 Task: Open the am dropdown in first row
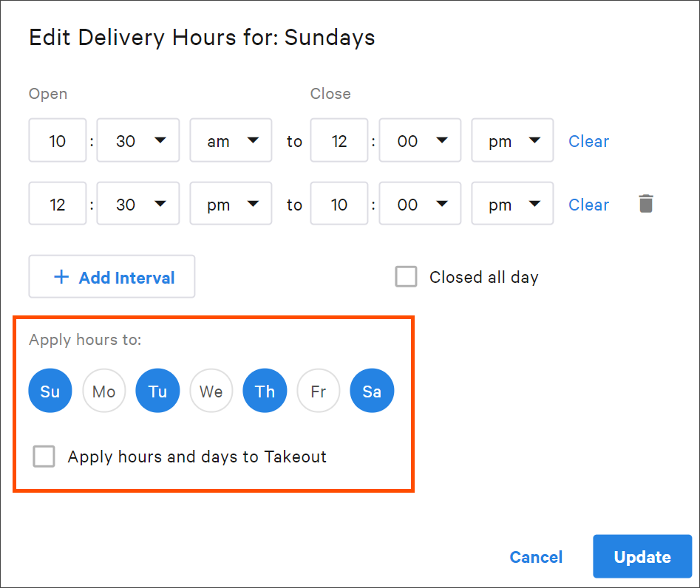click(231, 140)
